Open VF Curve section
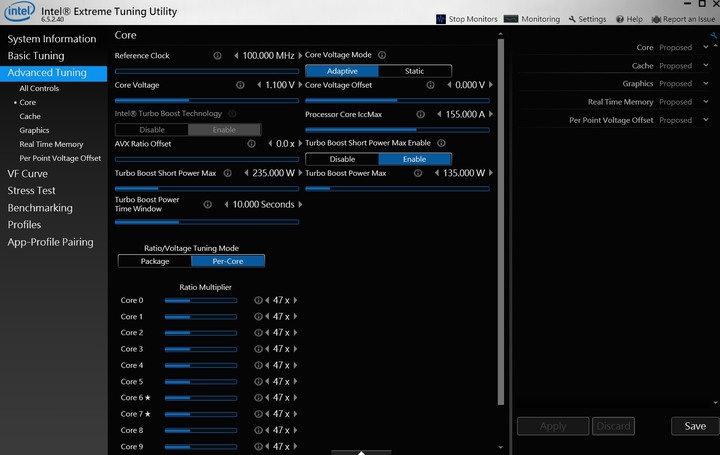 28,174
